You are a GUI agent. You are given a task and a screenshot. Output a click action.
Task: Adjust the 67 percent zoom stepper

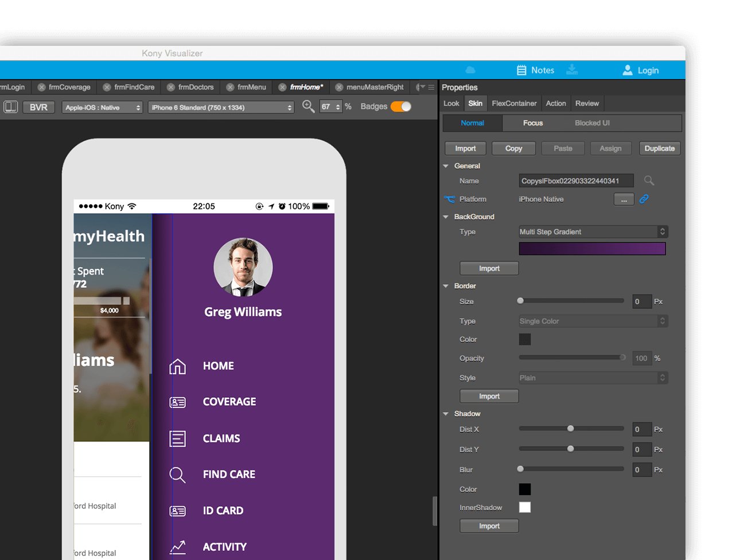point(338,107)
